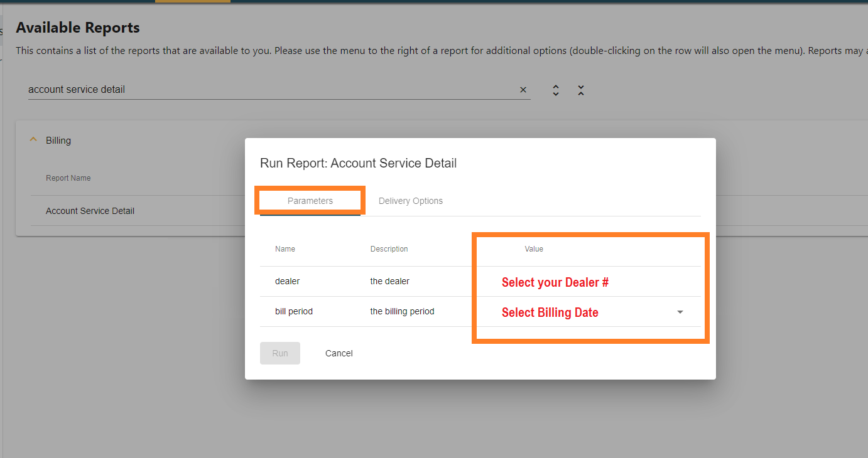Viewport: 868px width, 458px height.
Task: Collapse the Billing section chevron
Action: point(33,141)
